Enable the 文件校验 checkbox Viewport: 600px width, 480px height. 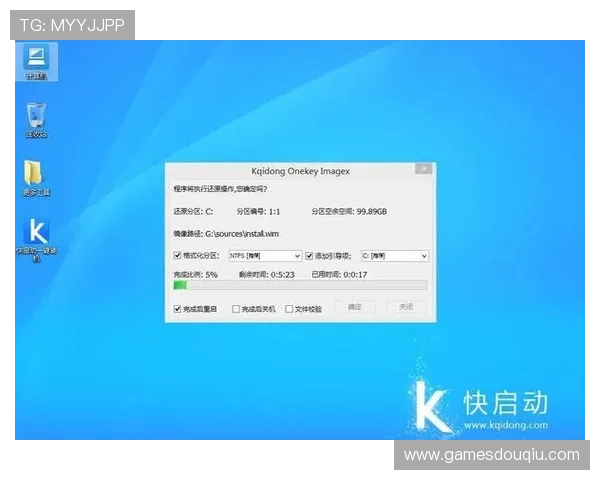pos(289,309)
